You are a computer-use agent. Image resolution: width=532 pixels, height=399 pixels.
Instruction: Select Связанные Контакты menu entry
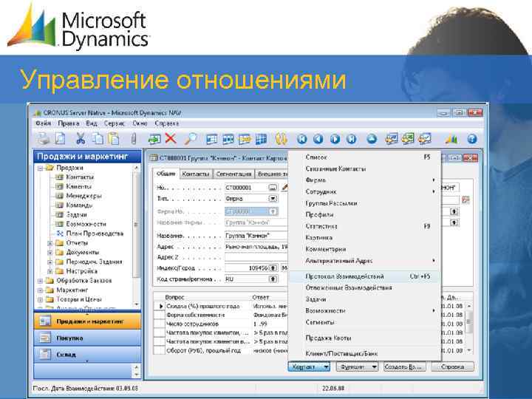(x=364, y=168)
